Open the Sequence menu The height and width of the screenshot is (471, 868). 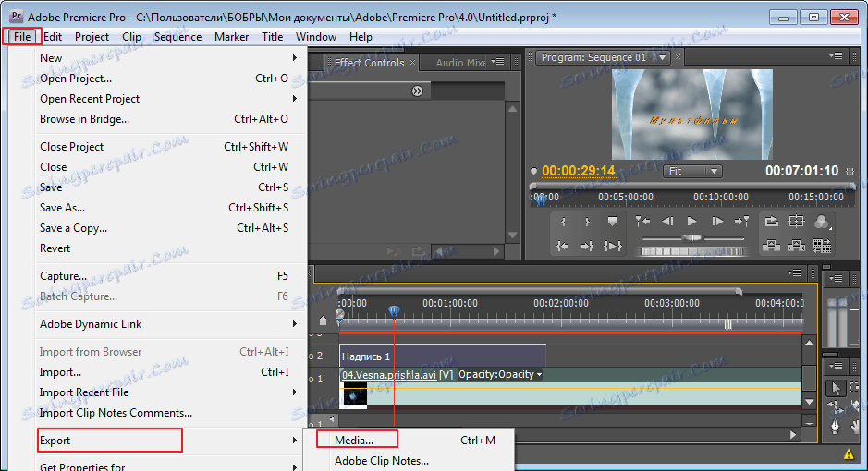coord(177,37)
